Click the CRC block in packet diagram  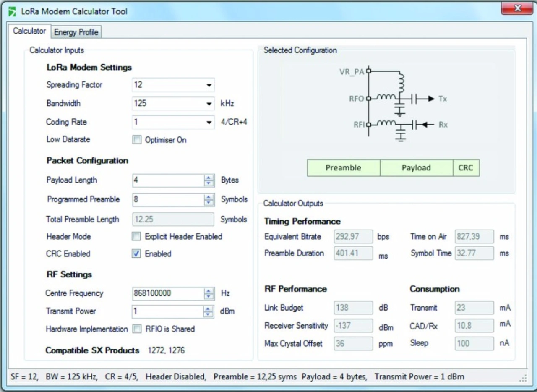pos(466,168)
